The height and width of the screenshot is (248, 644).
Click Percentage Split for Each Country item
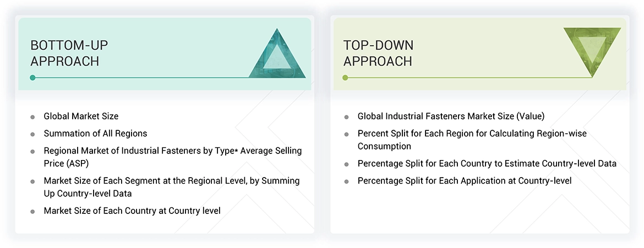[x=487, y=164]
